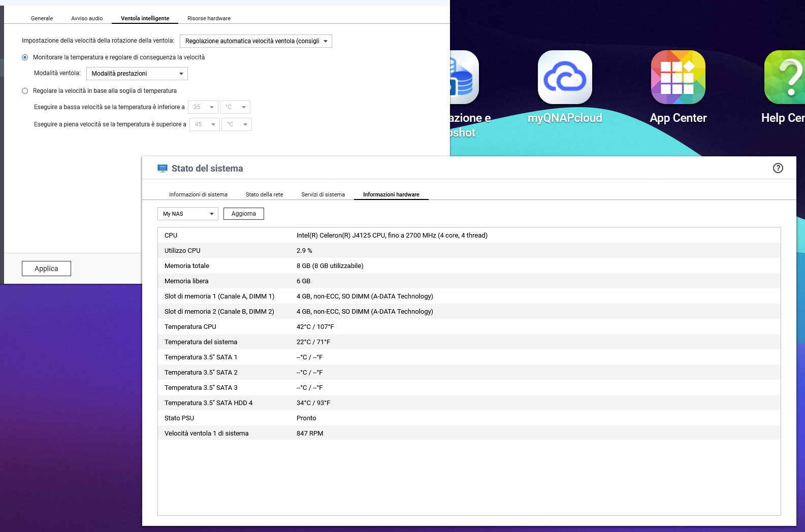
Task: Switch to the Avviso audio tab
Action: tap(87, 18)
